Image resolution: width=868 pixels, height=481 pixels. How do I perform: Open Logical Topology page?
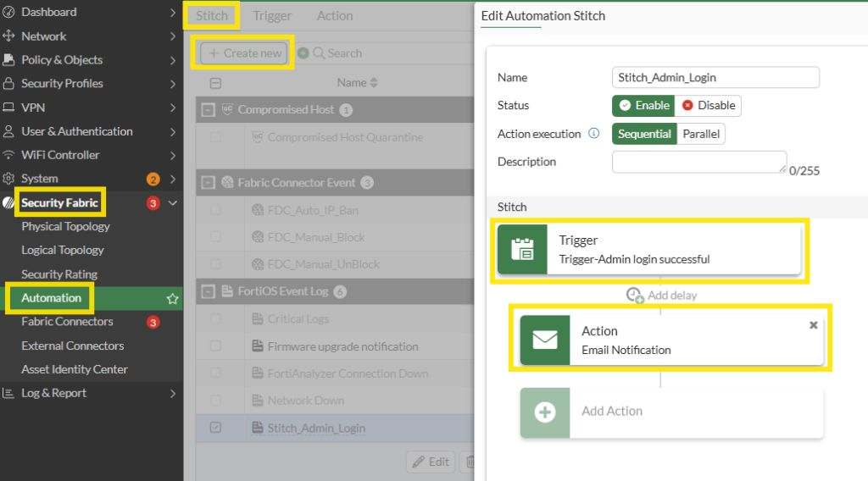point(63,251)
